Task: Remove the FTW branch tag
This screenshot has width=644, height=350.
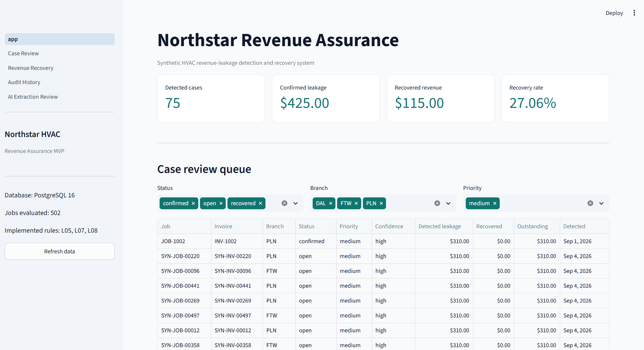Action: (356, 203)
